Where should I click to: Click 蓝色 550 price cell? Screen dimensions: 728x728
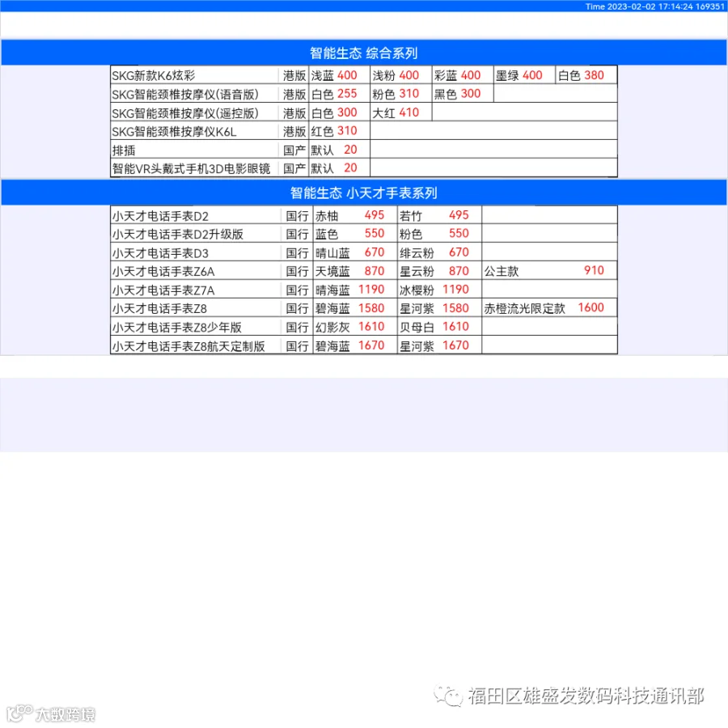click(355, 234)
